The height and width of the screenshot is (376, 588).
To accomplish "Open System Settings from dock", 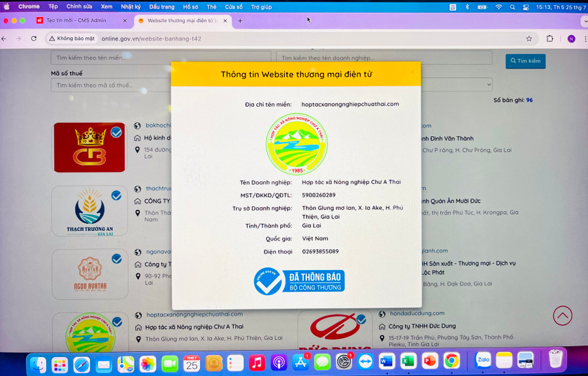I will click(344, 362).
